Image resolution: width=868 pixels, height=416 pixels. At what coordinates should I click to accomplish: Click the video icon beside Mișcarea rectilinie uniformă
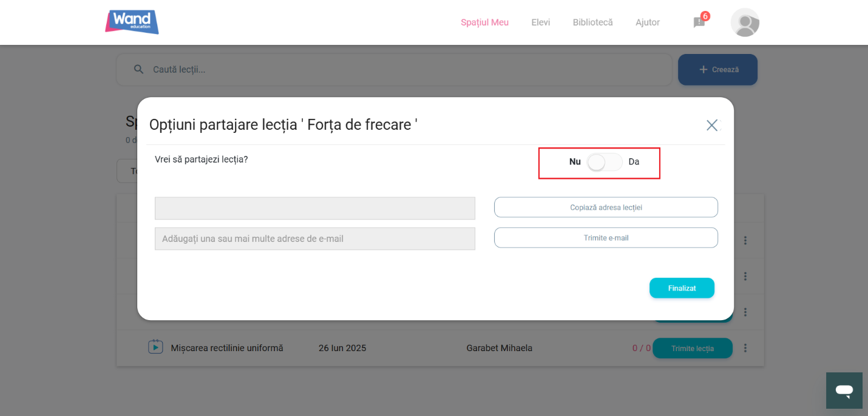[155, 347]
